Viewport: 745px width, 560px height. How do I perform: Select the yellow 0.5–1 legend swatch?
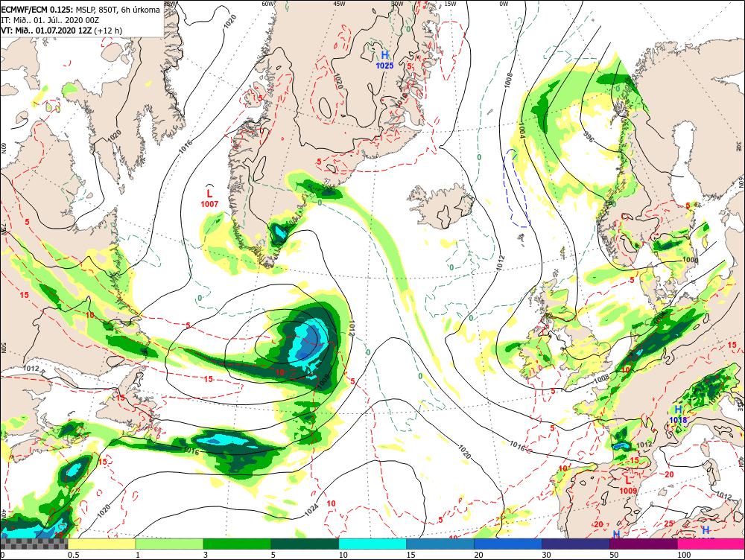click(101, 544)
